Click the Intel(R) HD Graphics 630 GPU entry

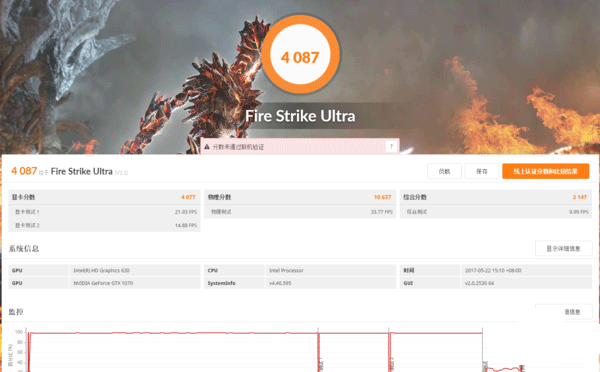(x=101, y=270)
